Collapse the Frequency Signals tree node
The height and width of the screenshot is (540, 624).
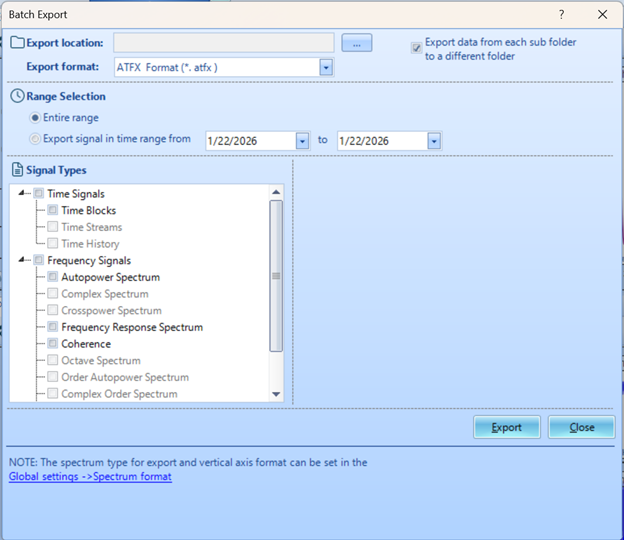pyautogui.click(x=23, y=261)
